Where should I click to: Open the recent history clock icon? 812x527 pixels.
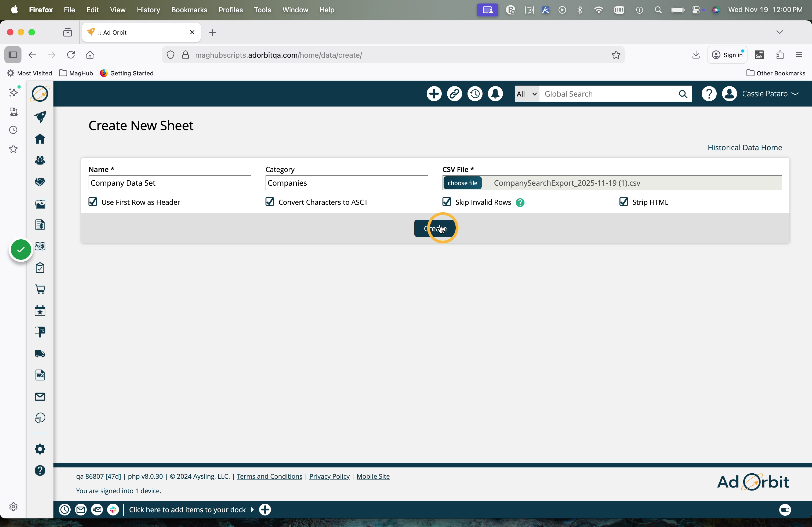pos(475,94)
